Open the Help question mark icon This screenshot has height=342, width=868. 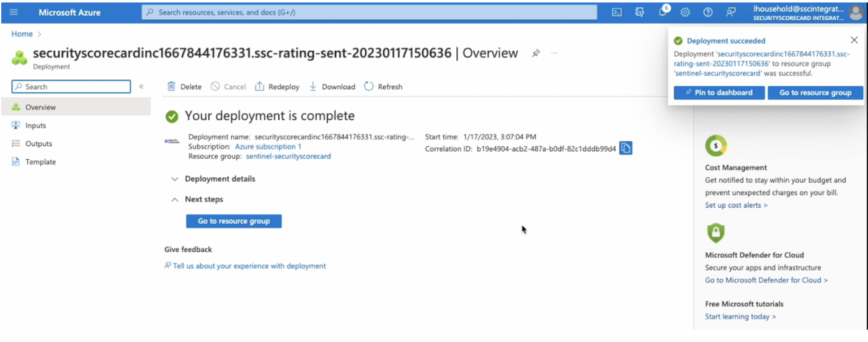pyautogui.click(x=707, y=12)
